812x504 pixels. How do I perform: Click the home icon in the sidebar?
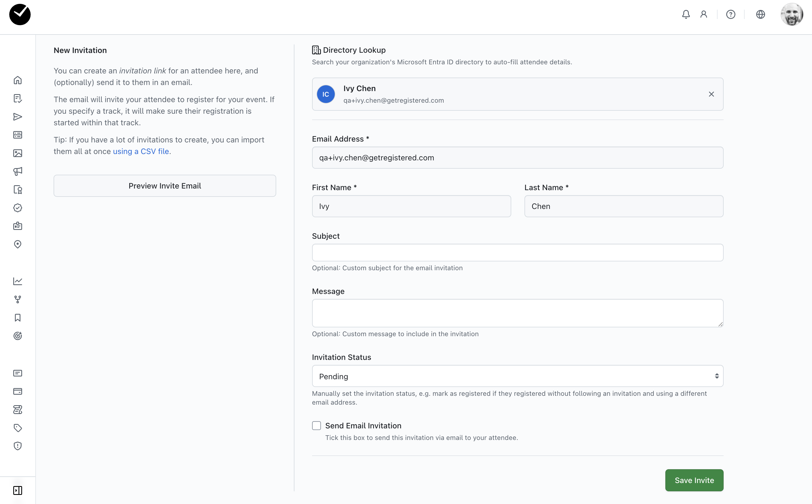(18, 80)
